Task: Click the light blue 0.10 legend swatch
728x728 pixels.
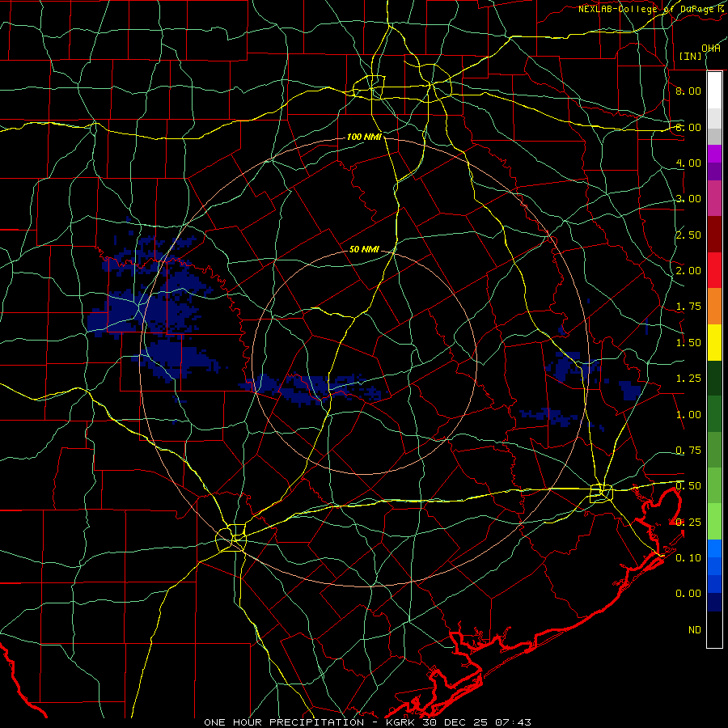Action: coord(714,548)
